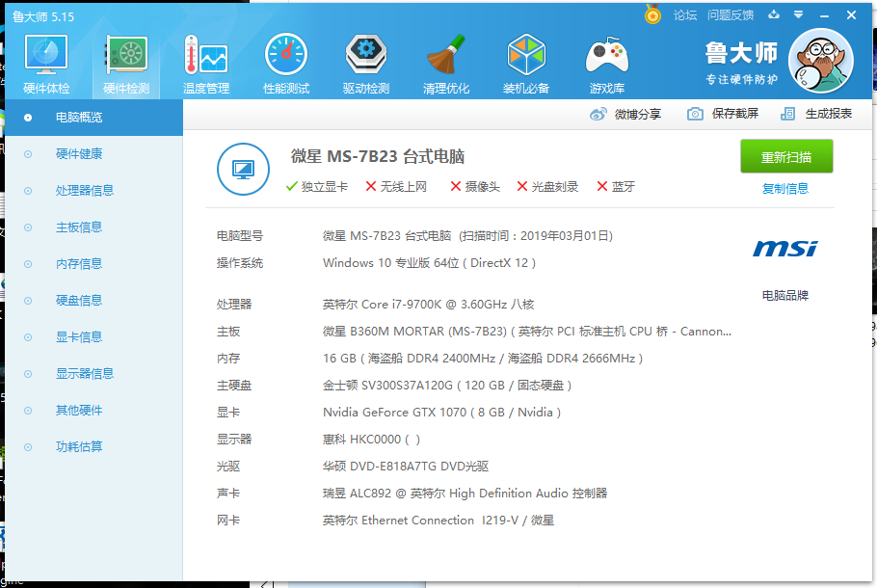This screenshot has width=877, height=588.
Task: Select 电脑概览 in the sidebar
Action: coord(94,118)
